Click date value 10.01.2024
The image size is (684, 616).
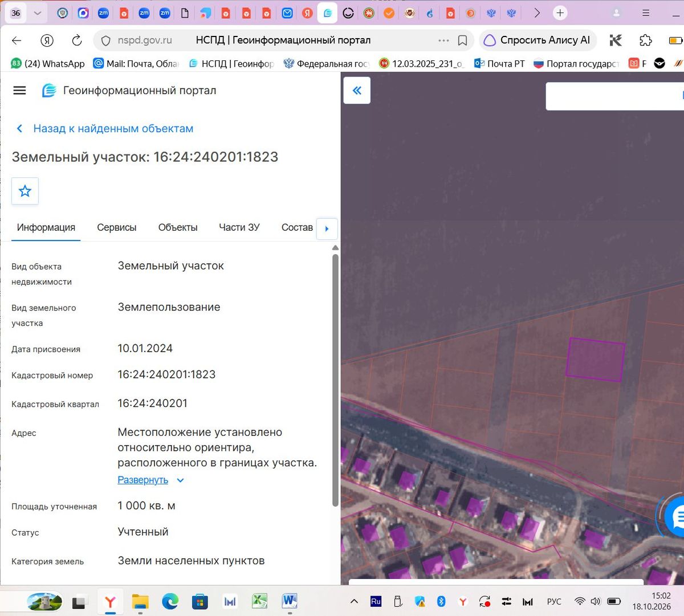pos(145,348)
